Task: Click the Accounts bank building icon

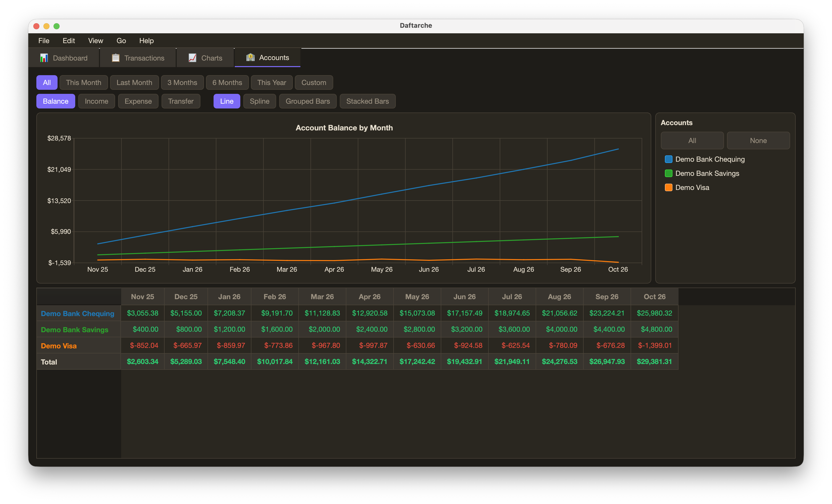Action: coord(250,58)
